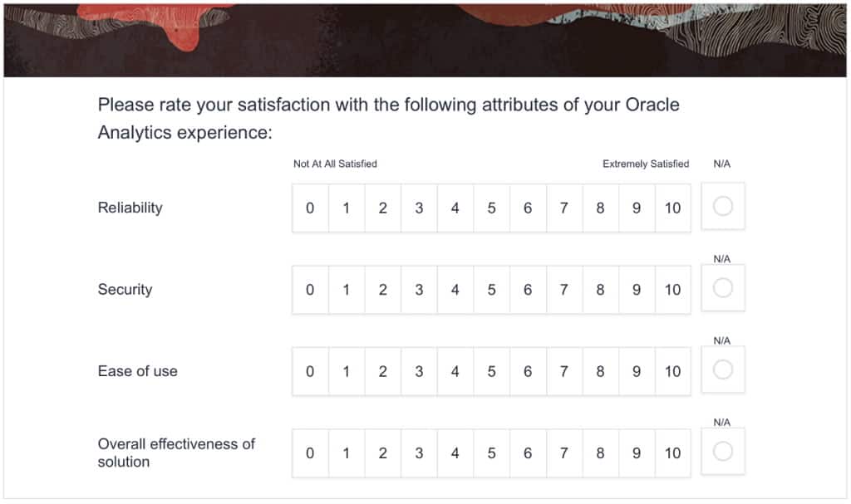Select N/A radio button for Reliability
This screenshot has width=851, height=504.
(x=723, y=206)
